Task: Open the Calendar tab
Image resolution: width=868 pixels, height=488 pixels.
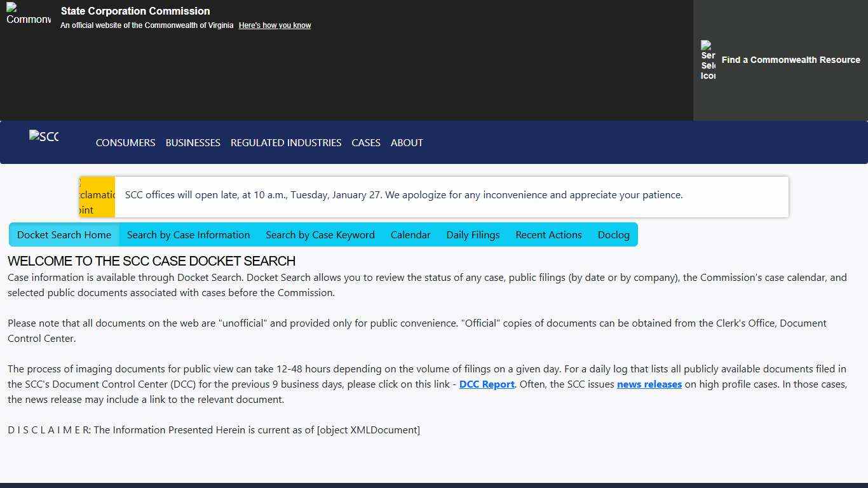Action: tap(410, 234)
